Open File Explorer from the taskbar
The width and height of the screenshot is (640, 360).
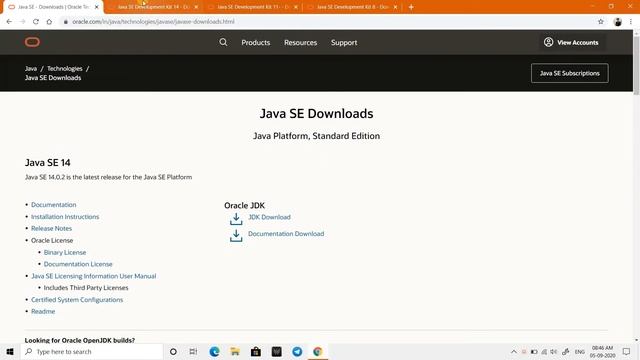point(235,351)
